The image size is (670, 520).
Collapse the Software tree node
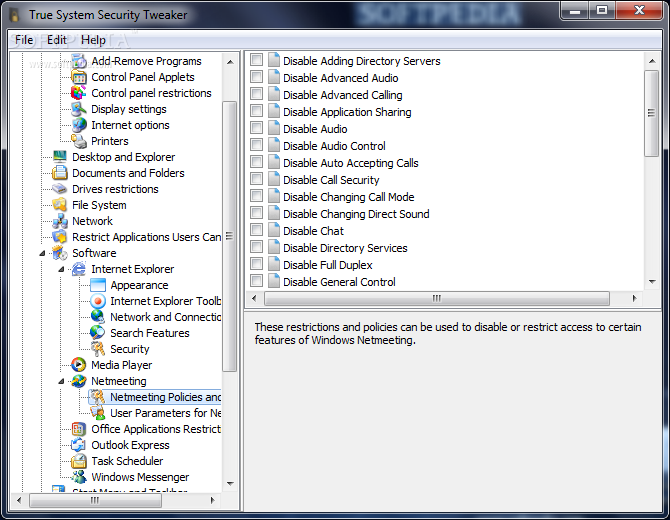pyautogui.click(x=42, y=253)
